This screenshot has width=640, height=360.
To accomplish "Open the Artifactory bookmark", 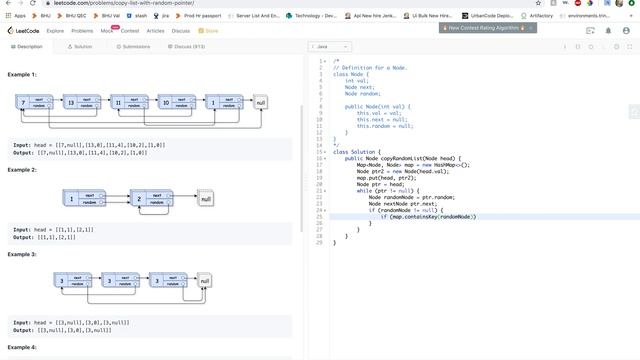I will coord(537,16).
